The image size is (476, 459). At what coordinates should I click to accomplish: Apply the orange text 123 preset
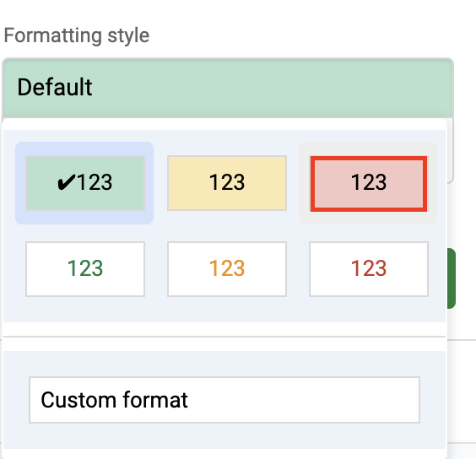click(227, 269)
